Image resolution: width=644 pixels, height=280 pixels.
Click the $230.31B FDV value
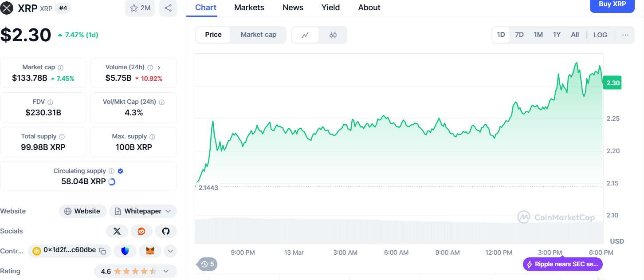(x=43, y=113)
